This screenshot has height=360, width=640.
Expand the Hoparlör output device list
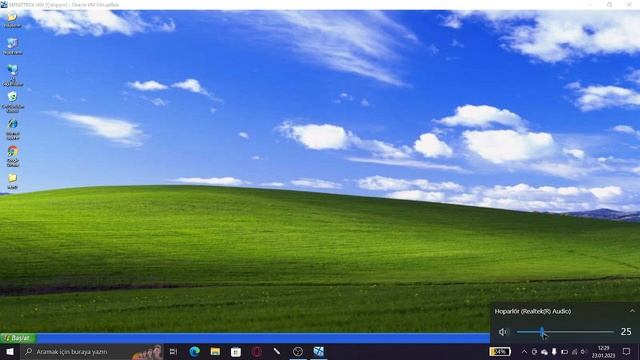coord(632,311)
